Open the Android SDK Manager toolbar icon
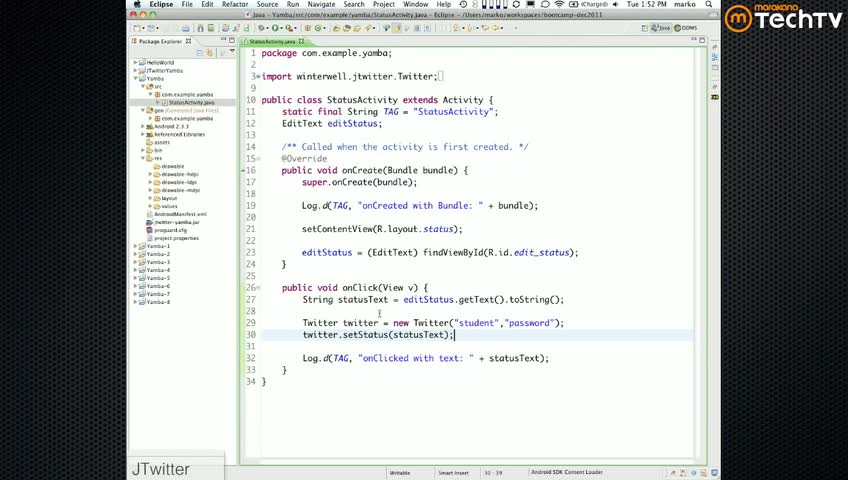 [200, 28]
